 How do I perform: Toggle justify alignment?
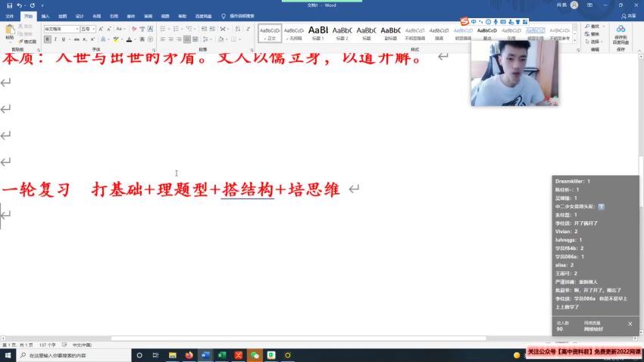coord(187,39)
